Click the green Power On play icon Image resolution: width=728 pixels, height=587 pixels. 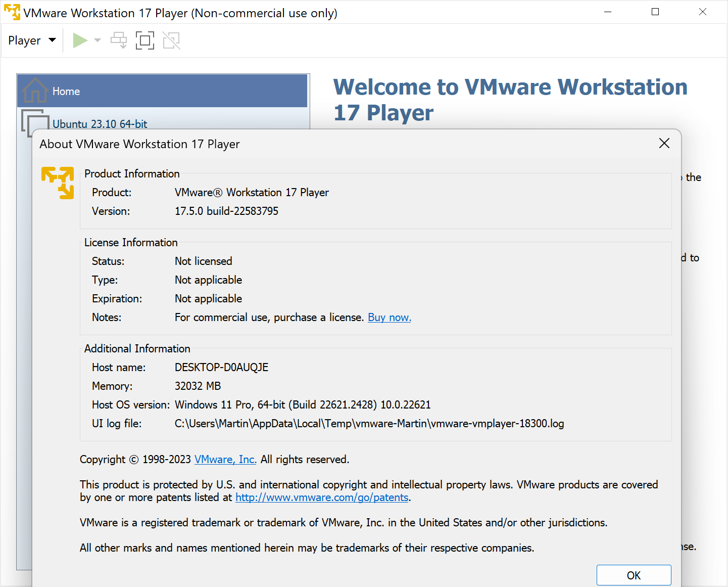point(80,40)
